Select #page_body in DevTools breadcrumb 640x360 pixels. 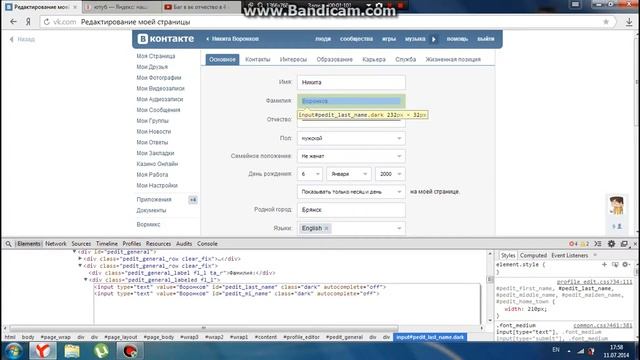tap(159, 338)
